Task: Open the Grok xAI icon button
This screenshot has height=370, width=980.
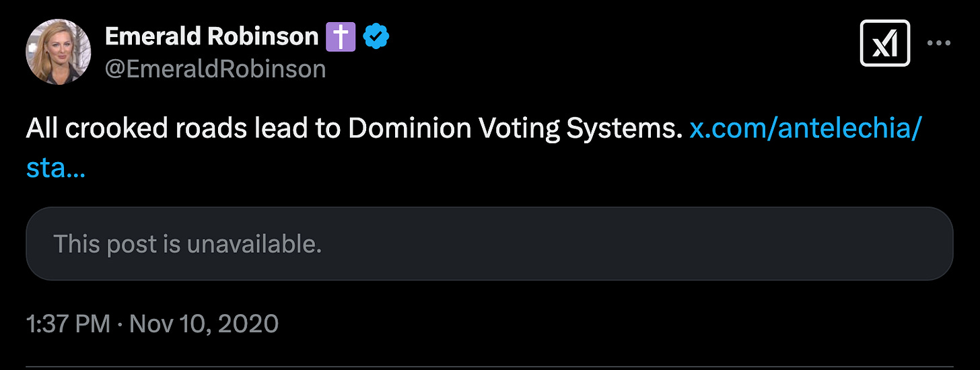Action: [885, 44]
